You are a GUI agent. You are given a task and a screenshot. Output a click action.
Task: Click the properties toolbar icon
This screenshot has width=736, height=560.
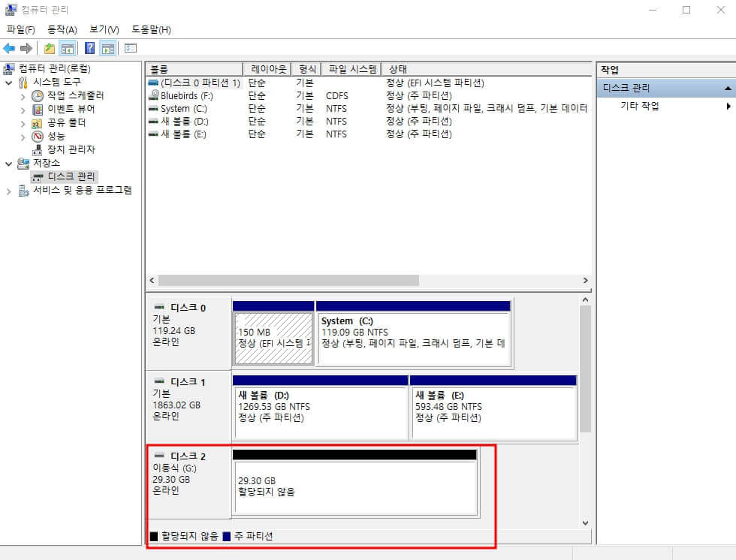pos(129,47)
